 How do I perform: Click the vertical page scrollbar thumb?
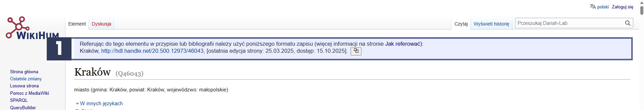[x=642, y=10]
